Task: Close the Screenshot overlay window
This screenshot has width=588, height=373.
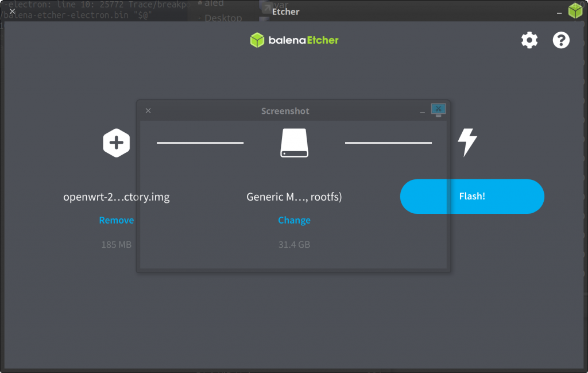Action: [x=148, y=111]
